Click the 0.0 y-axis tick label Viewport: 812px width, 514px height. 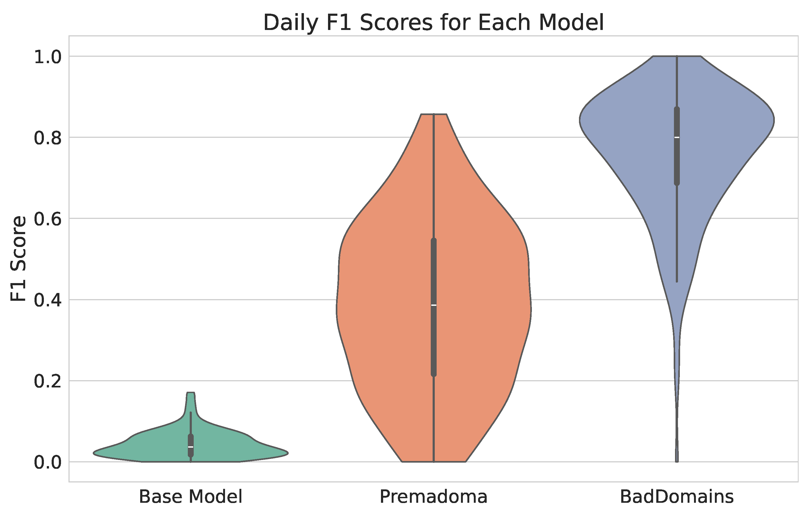[48, 462]
